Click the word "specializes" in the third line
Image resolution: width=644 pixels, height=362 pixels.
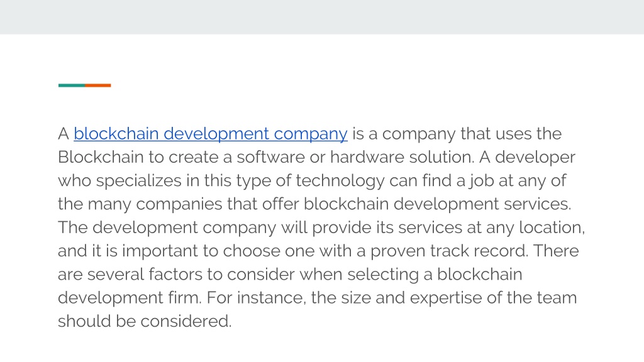(139, 181)
